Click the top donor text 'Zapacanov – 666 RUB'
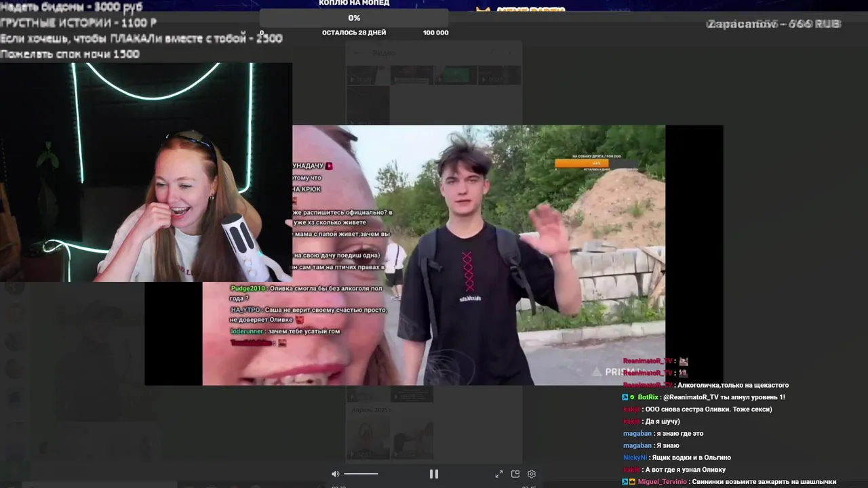Screen dimensions: 868x488 (x=774, y=24)
